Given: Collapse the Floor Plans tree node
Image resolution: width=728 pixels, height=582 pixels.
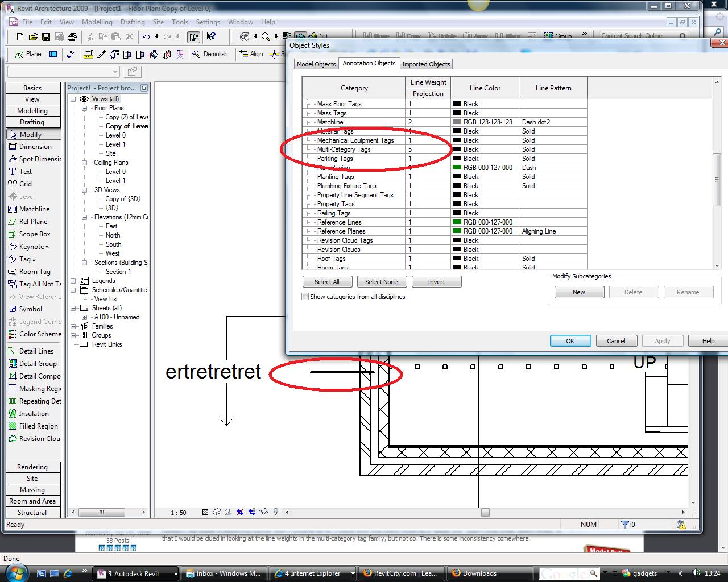Looking at the screenshot, I should tap(84, 108).
